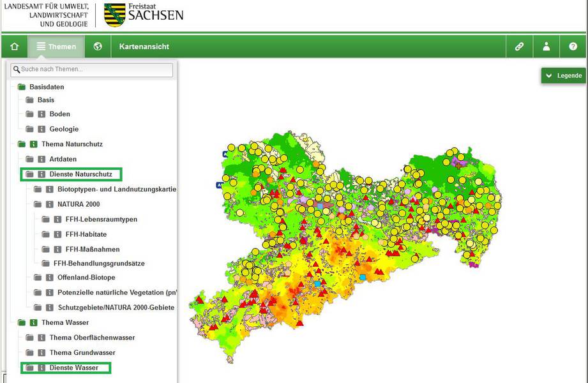This screenshot has height=383, width=588.
Task: Select Dienste Wasser tree entry
Action: [73, 368]
